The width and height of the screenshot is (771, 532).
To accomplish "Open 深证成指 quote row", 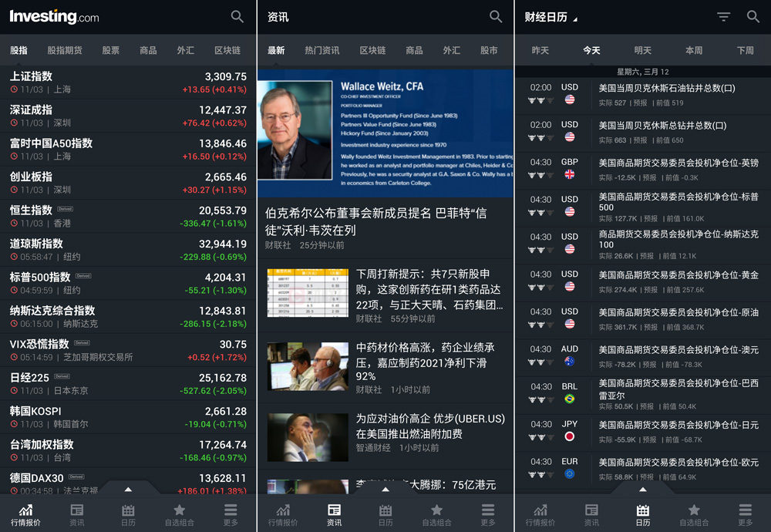I will (x=128, y=116).
